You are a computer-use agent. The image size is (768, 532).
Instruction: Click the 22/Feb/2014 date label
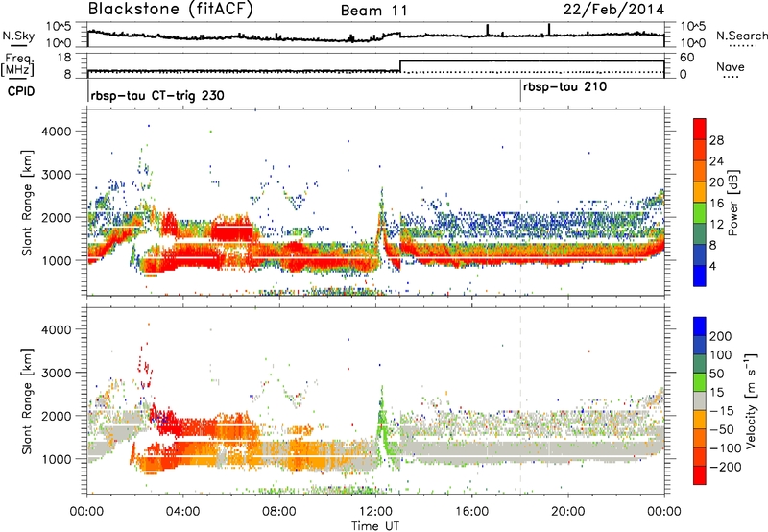[619, 10]
